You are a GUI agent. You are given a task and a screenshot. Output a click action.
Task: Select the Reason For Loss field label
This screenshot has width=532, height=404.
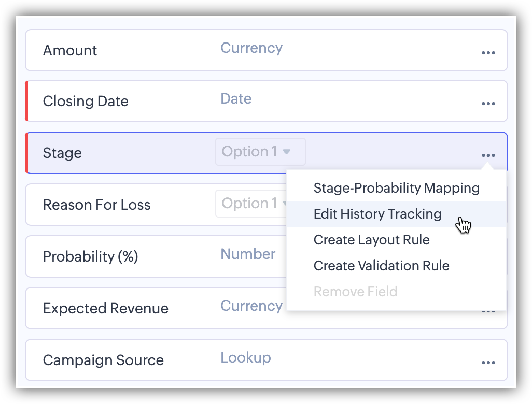coord(96,205)
